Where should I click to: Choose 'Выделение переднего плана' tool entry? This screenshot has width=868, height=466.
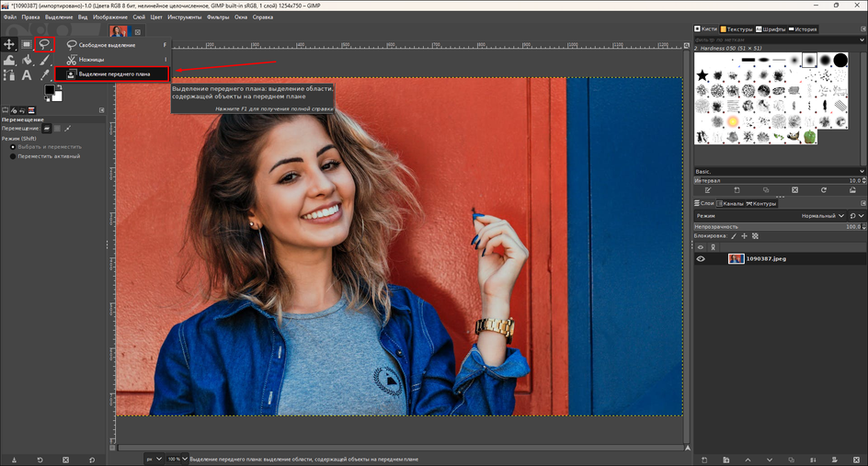click(112, 74)
